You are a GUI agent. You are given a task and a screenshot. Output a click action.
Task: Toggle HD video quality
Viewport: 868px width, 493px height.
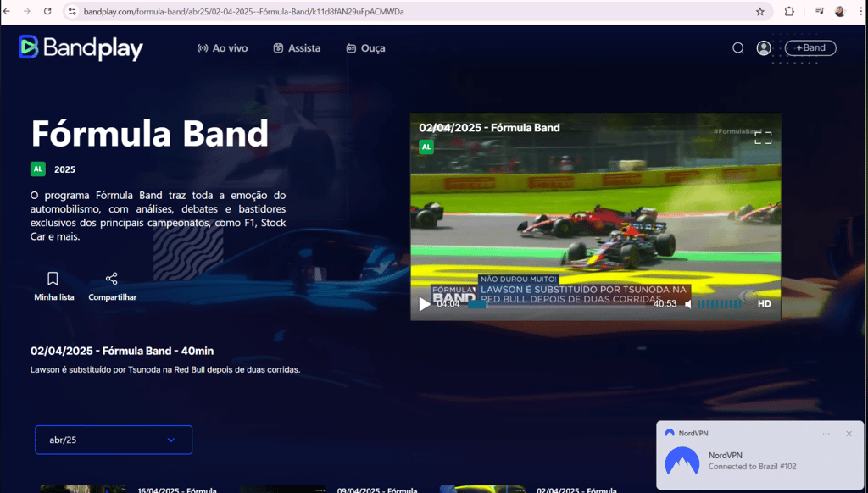coord(765,303)
